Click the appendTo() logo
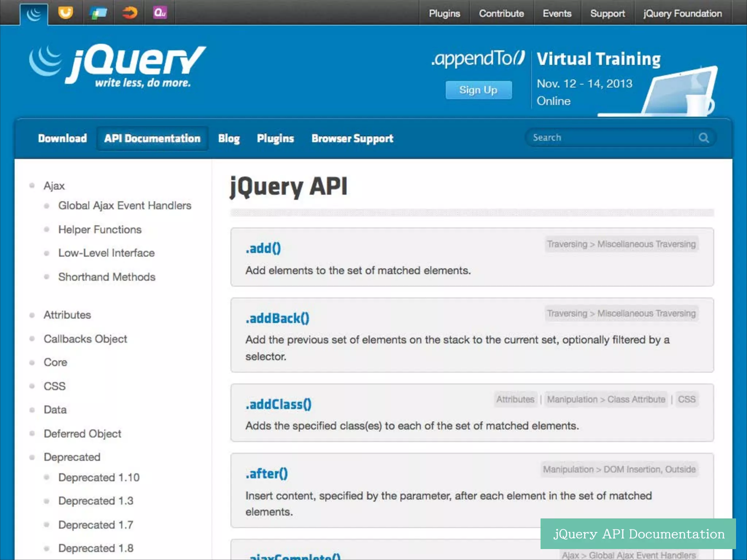This screenshot has width=747, height=560. [x=478, y=58]
